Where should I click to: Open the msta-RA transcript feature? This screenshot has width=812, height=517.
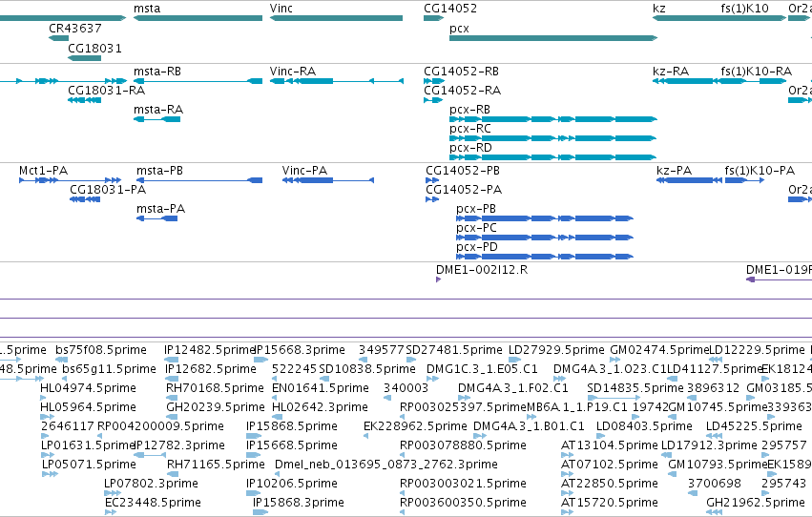click(x=156, y=119)
